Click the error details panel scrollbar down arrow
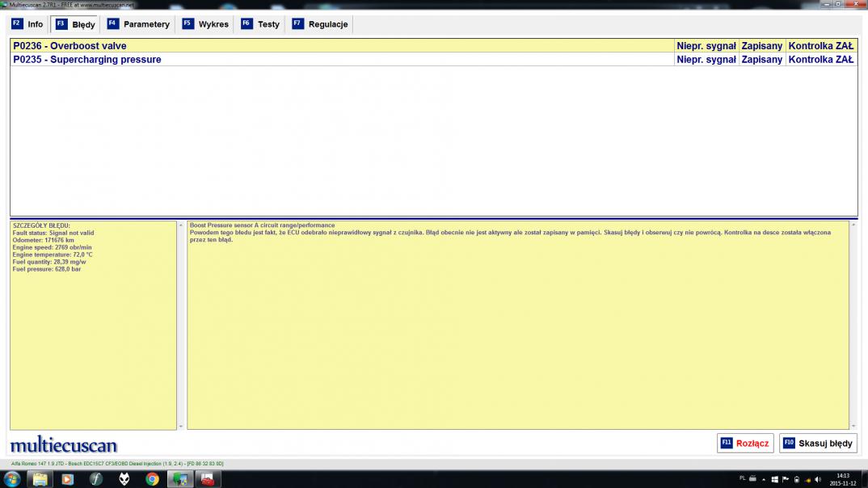The image size is (868, 488). coord(180,426)
